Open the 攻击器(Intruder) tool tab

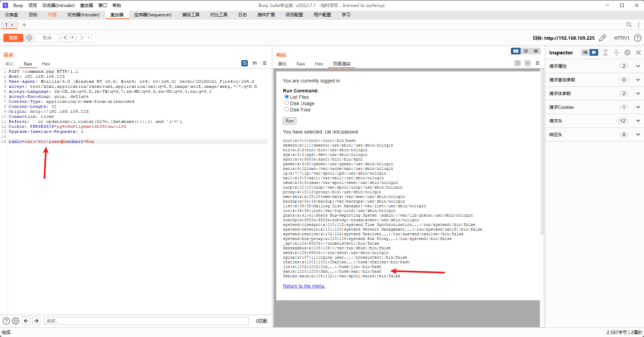[x=83, y=15]
